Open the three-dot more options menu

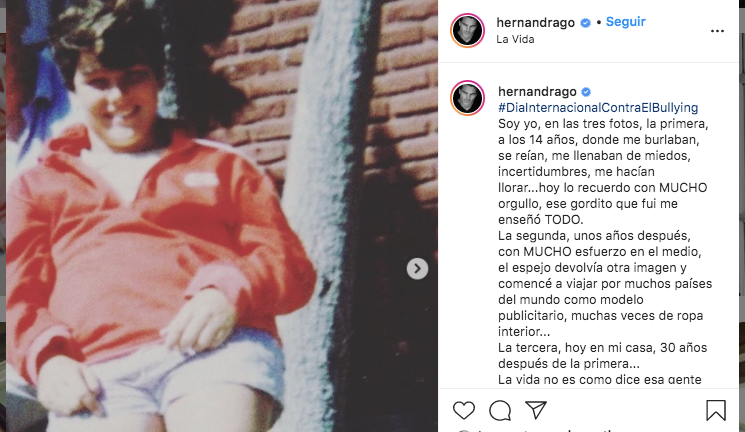tap(717, 31)
